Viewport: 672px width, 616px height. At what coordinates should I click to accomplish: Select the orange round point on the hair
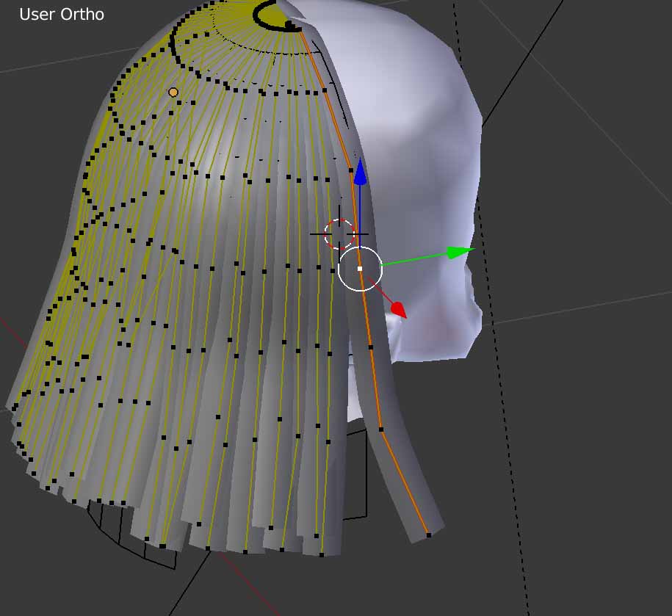pos(173,93)
